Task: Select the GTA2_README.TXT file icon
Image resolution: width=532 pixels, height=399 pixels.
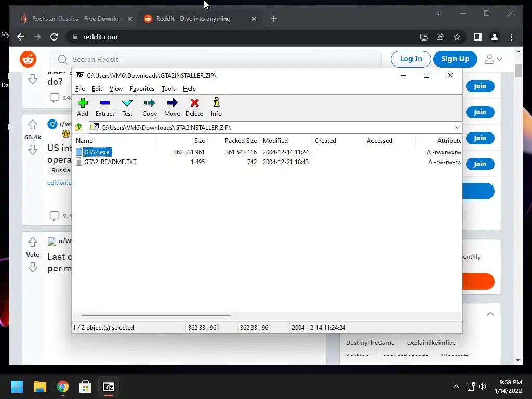Action: click(79, 162)
